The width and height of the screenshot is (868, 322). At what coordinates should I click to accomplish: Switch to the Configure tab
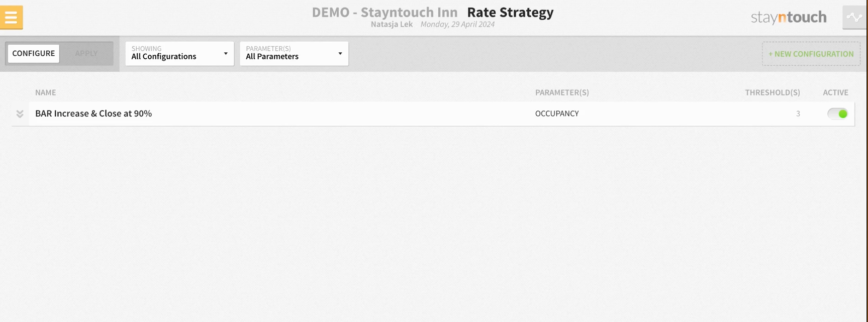[x=34, y=53]
